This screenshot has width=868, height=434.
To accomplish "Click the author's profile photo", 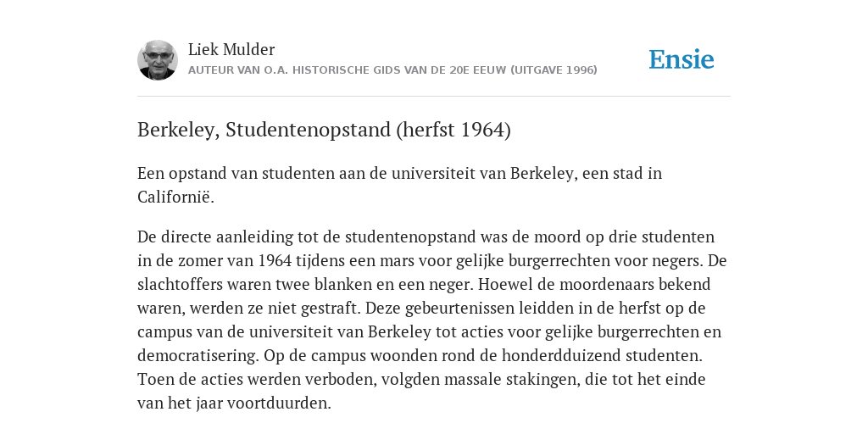I will point(157,60).
